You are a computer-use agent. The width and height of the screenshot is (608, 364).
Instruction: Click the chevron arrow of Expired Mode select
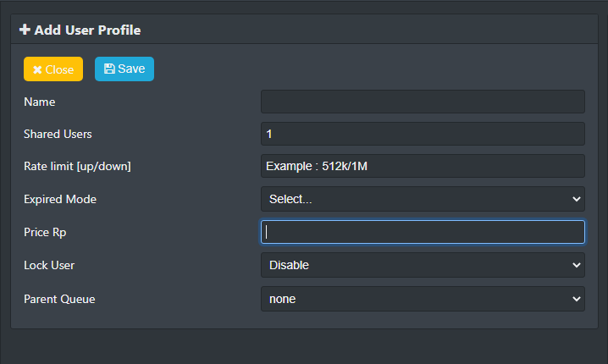click(577, 199)
